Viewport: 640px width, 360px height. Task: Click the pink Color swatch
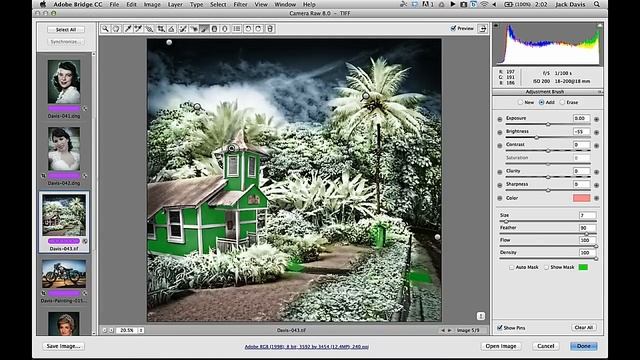581,198
